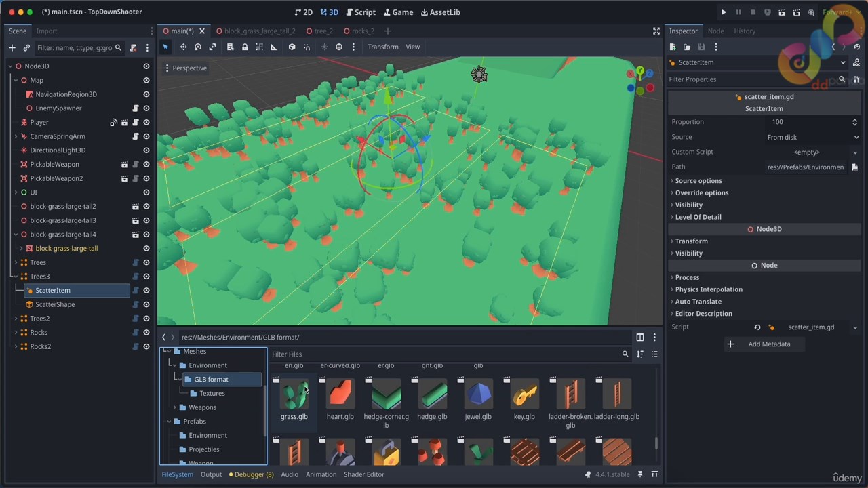Toggle visibility of Trees node
This screenshot has height=488, width=868.
click(146, 262)
